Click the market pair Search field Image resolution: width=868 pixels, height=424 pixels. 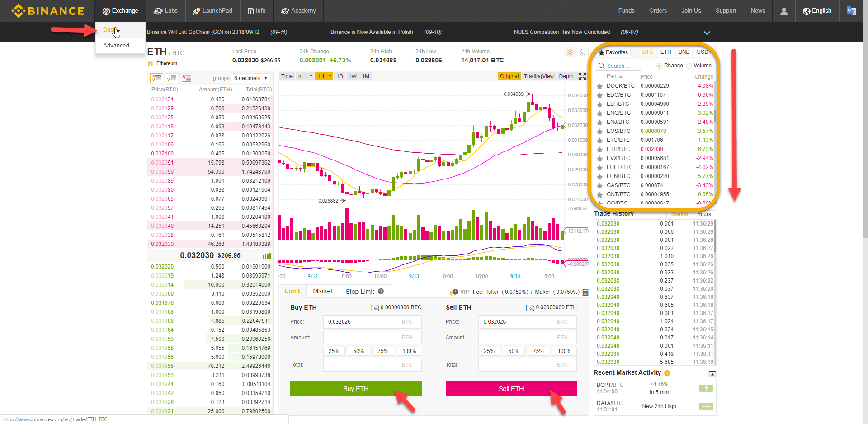[618, 66]
